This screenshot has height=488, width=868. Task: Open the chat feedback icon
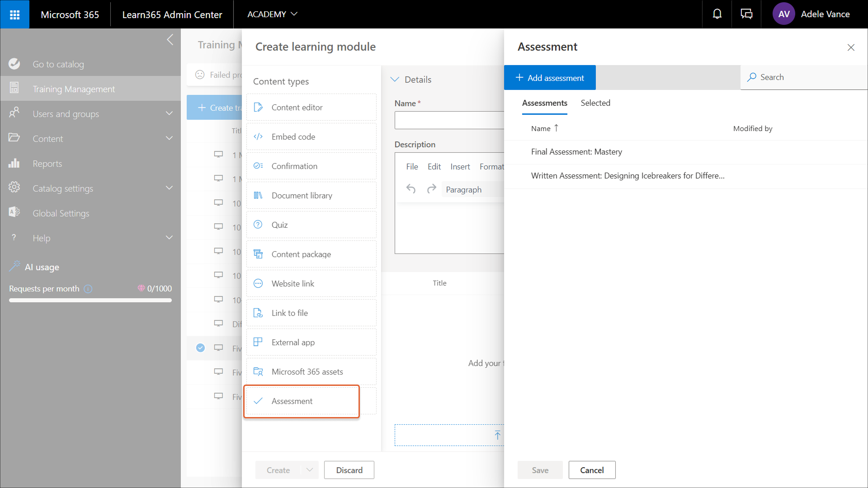746,14
